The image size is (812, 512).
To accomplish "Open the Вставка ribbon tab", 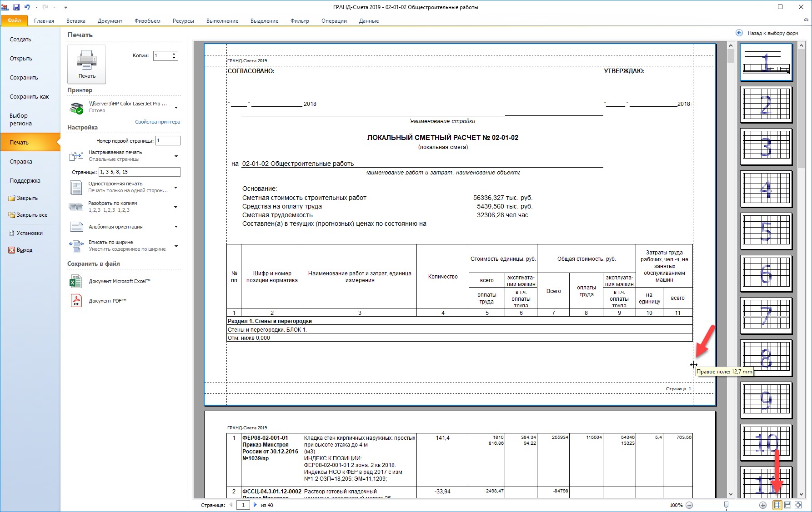I will (x=76, y=21).
